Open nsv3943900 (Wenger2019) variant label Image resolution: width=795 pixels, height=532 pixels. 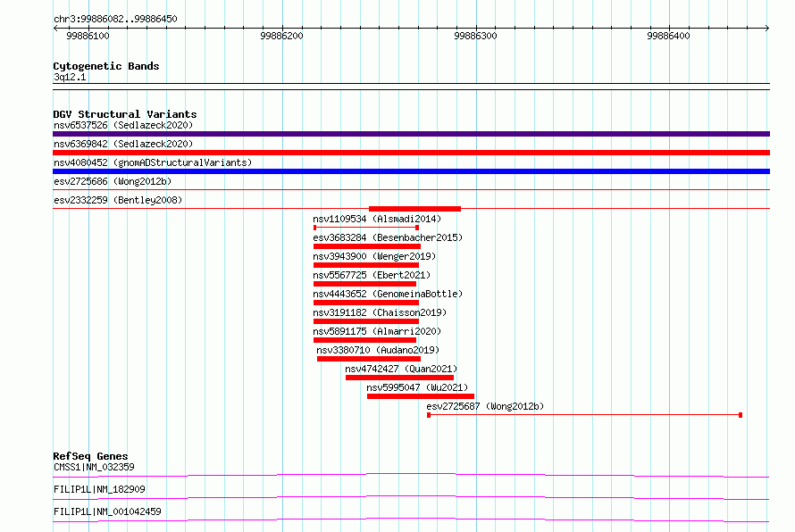374,256
